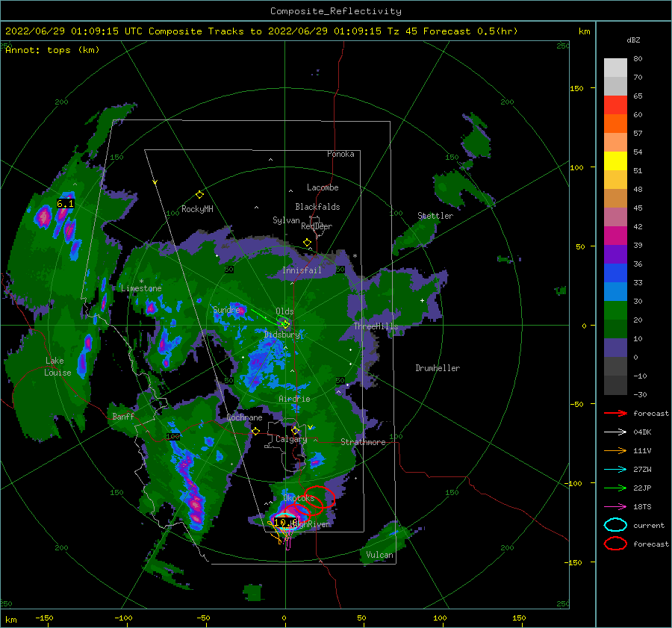Click the Okotoks label
Viewport: 672px width, 628px height.
(x=299, y=498)
